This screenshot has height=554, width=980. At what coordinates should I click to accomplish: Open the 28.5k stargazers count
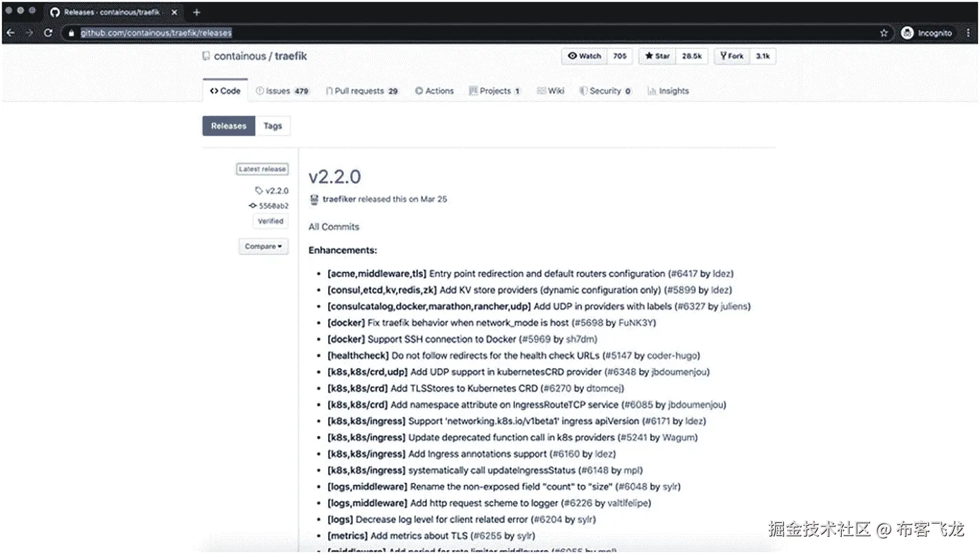(691, 56)
